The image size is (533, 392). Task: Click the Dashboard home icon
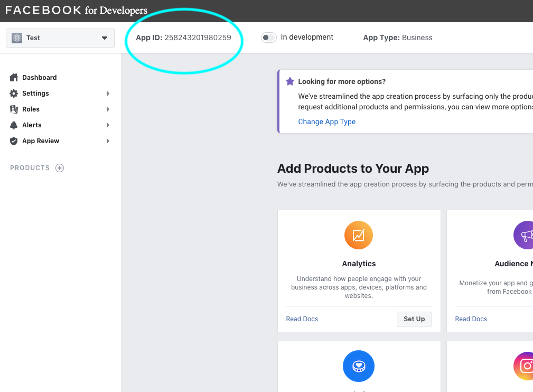[x=14, y=78]
